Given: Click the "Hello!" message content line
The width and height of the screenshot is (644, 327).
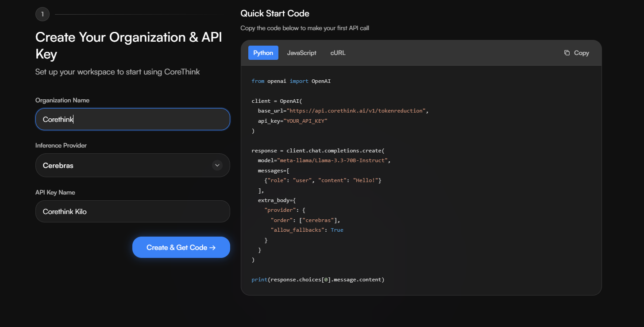Looking at the screenshot, I should coord(323,180).
